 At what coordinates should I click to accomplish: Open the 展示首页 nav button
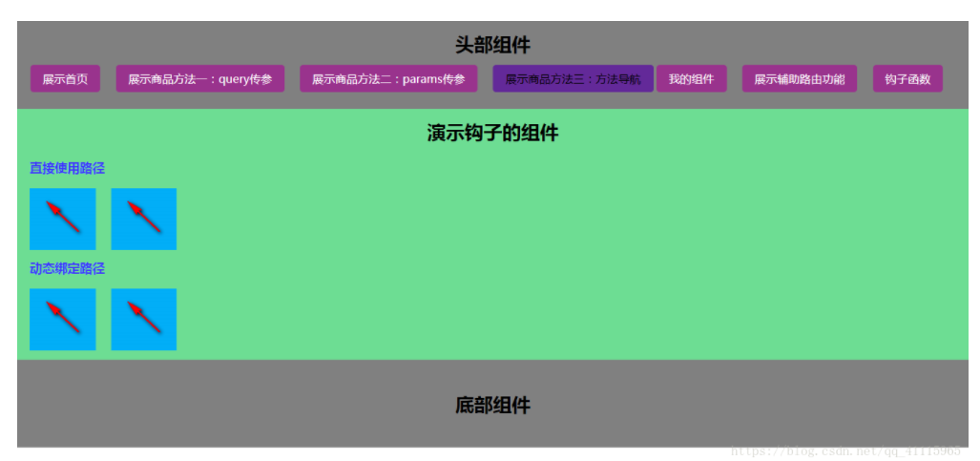(65, 79)
